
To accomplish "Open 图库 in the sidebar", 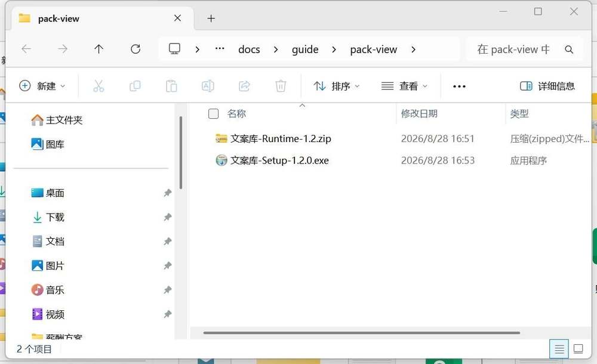I will (48, 144).
